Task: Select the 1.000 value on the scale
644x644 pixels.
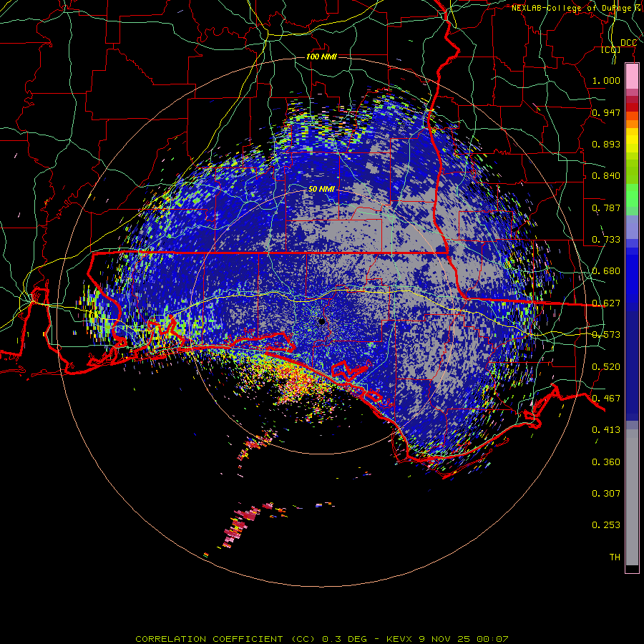Action: (x=606, y=80)
